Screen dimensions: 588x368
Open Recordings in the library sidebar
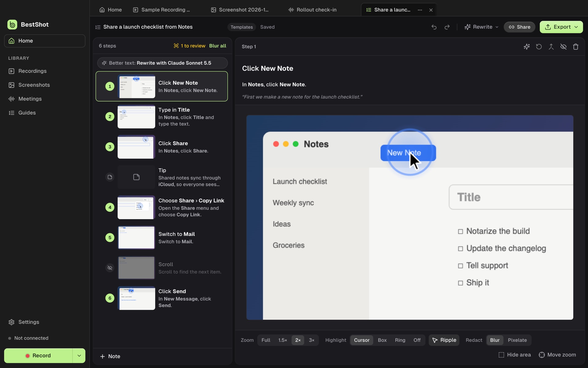tap(45, 71)
